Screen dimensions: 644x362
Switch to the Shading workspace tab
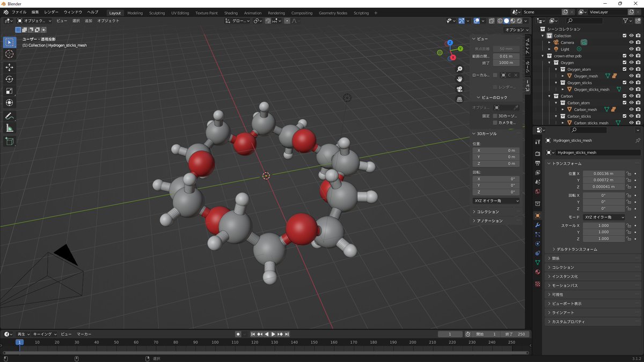(231, 13)
